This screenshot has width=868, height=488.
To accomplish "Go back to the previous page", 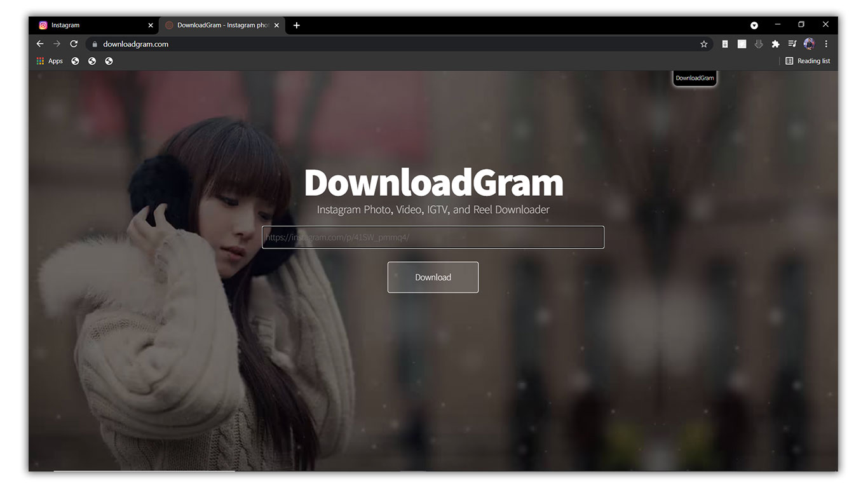I will click(40, 44).
